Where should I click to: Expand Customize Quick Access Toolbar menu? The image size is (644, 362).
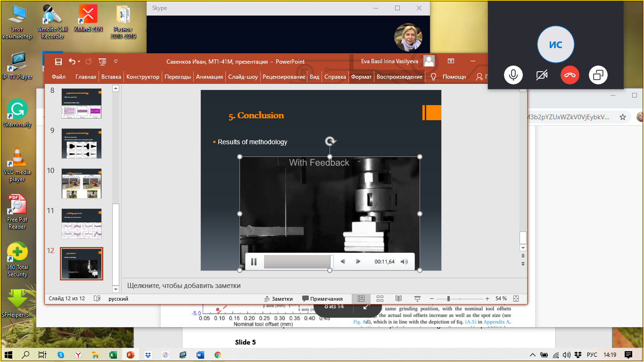pyautogui.click(x=116, y=61)
